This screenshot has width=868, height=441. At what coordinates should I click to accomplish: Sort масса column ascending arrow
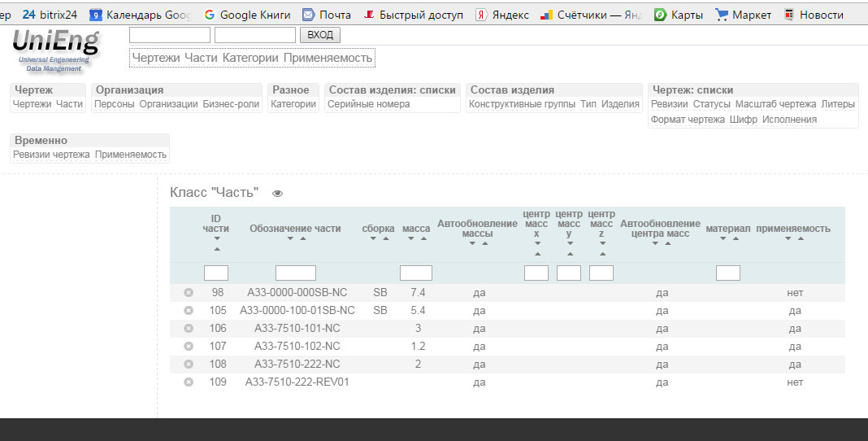click(x=423, y=238)
